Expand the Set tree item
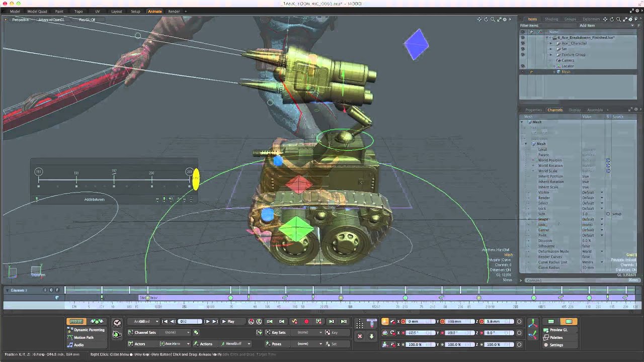Screen dimensions: 644x362 [550, 49]
